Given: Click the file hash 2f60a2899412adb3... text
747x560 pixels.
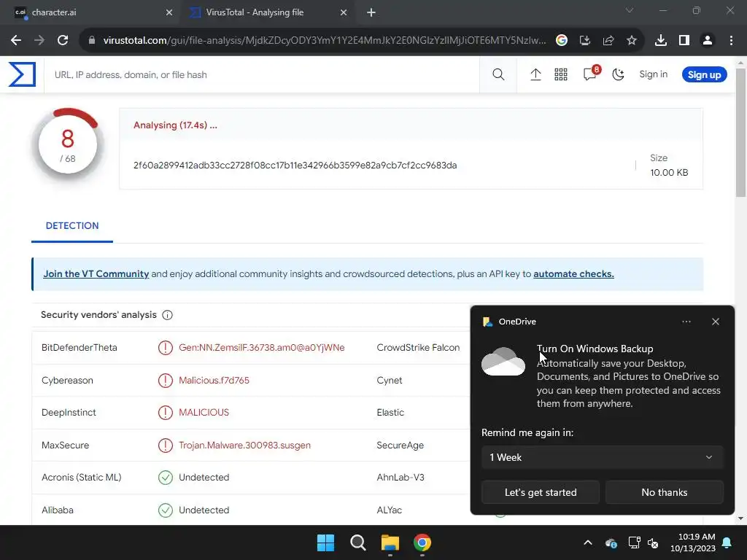Looking at the screenshot, I should pyautogui.click(x=295, y=166).
